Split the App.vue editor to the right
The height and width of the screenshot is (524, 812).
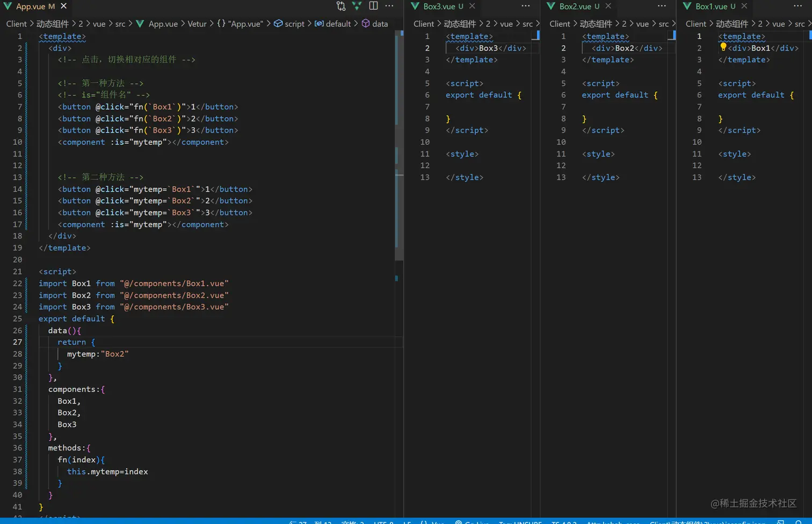pyautogui.click(x=373, y=6)
